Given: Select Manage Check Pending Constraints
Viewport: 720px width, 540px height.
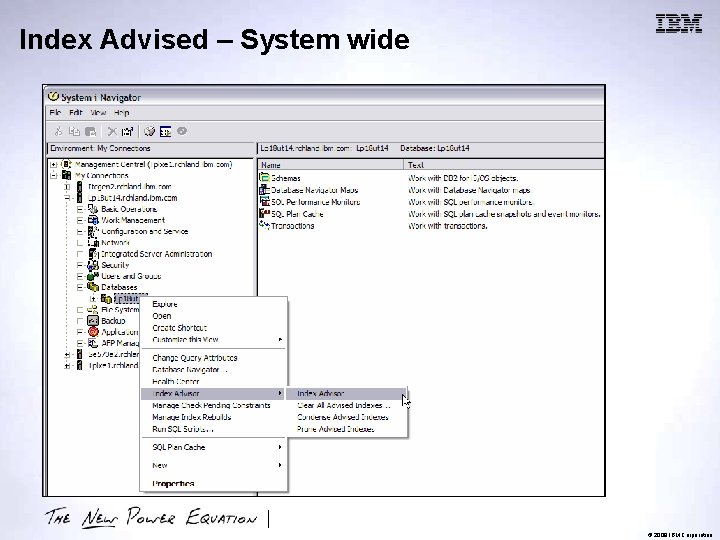Looking at the screenshot, I should (x=214, y=405).
